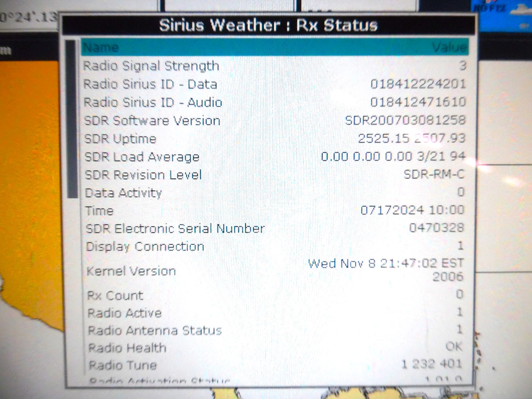The image size is (532, 399).
Task: Select the Radio Sirius ID - Audio label
Action: [x=153, y=103]
